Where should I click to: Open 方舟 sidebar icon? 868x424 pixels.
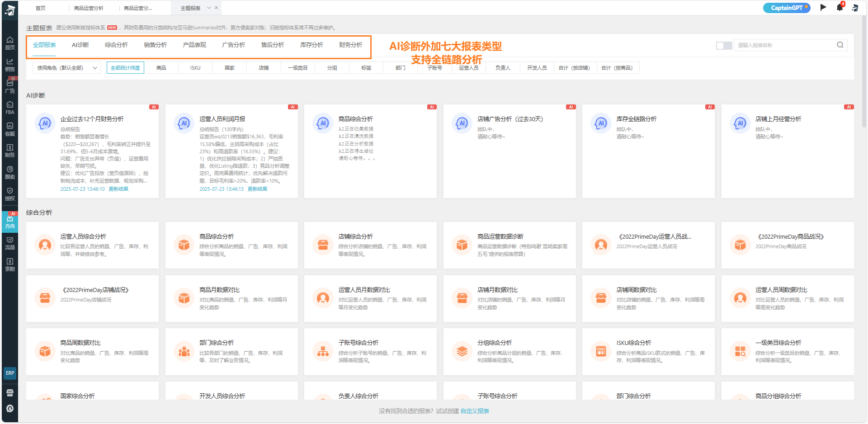9,221
